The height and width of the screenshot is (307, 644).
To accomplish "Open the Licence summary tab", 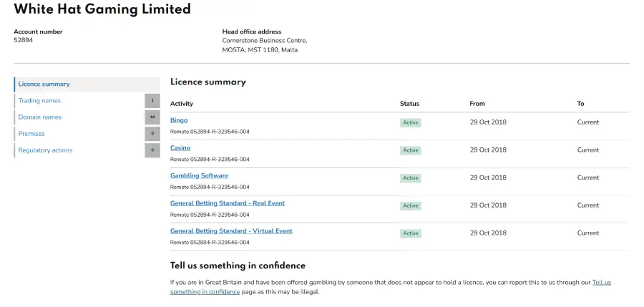I will point(44,84).
